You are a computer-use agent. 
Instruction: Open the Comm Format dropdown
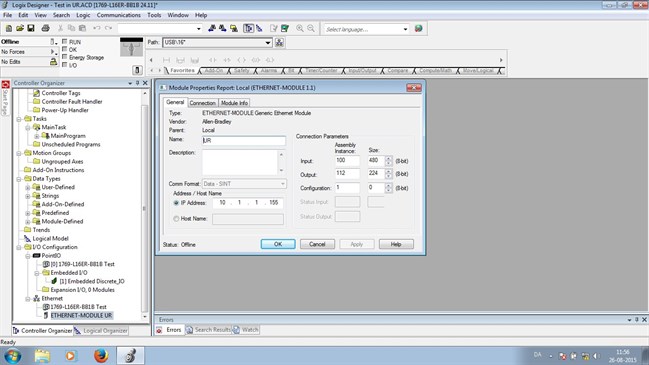tap(283, 184)
